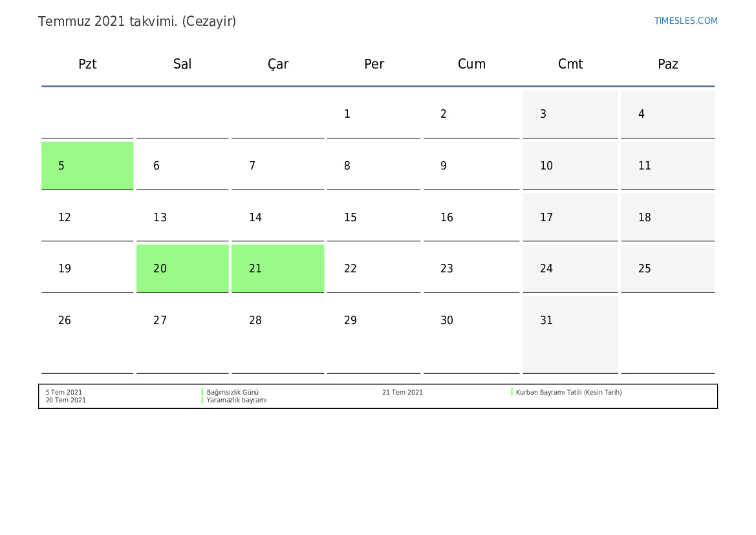Click Yaramazlık bayramı holiday label
This screenshot has width=756, height=535.
point(236,400)
